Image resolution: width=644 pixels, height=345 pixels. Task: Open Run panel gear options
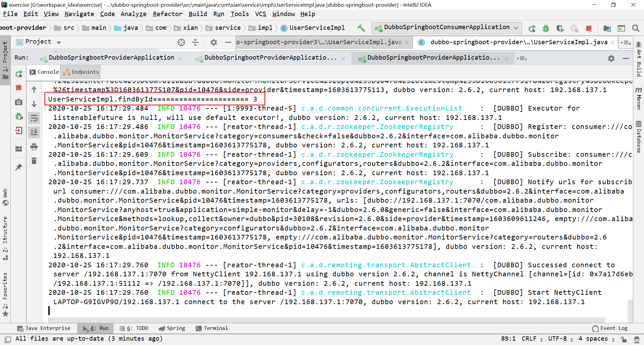coord(611,58)
